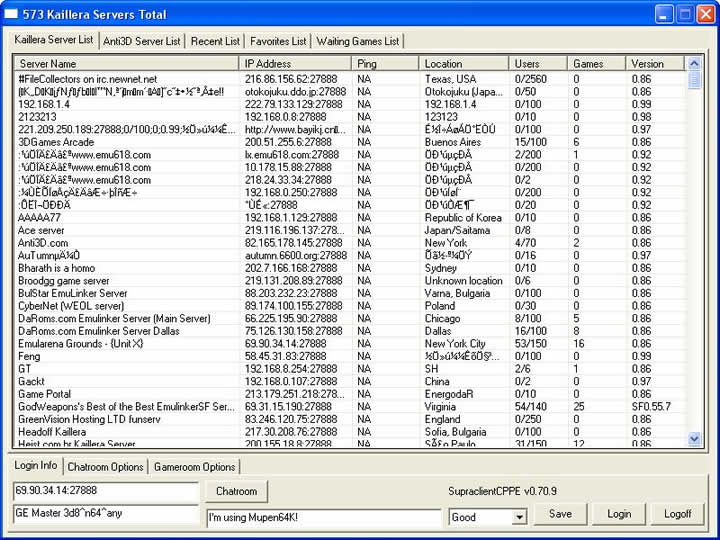Viewport: 720px width, 540px height.
Task: Open the Recent List tab
Action: tap(215, 41)
